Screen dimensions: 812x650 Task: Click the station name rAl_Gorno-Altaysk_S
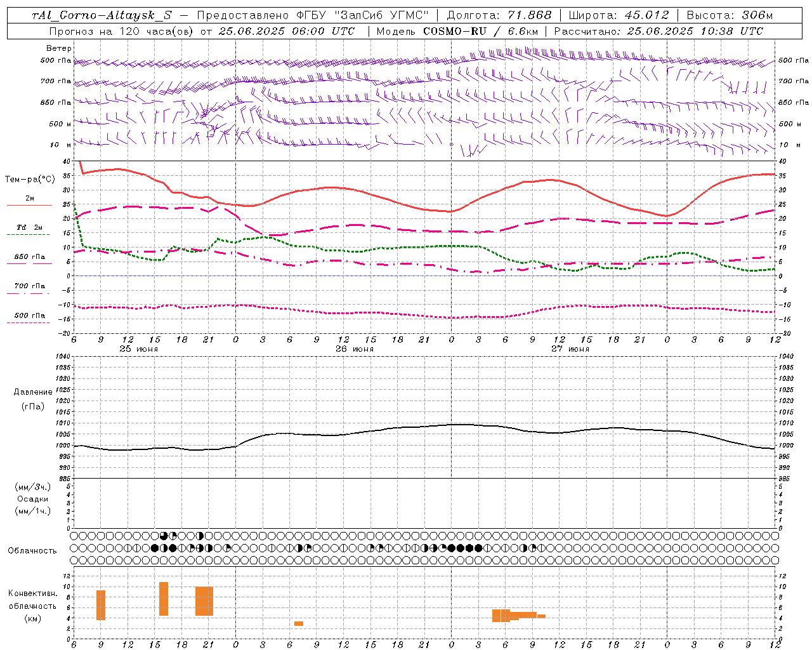click(x=102, y=16)
